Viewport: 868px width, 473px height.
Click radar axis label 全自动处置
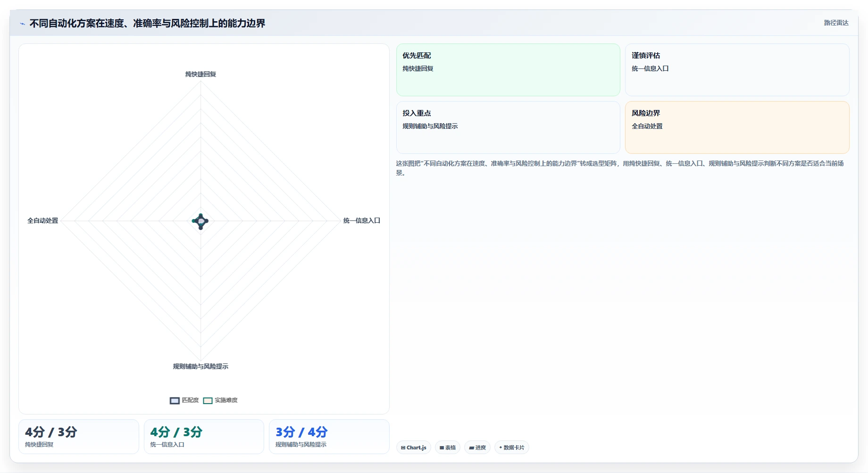(42, 220)
